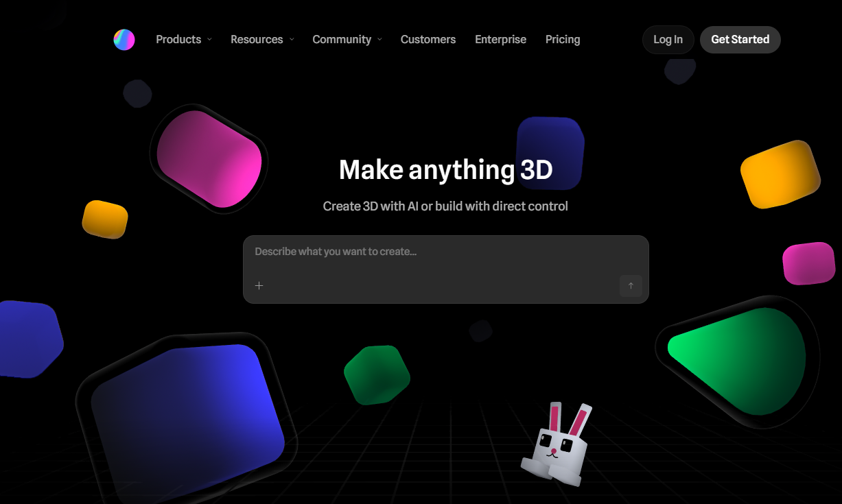Image resolution: width=842 pixels, height=504 pixels.
Task: Click the Get Started button
Action: (740, 40)
